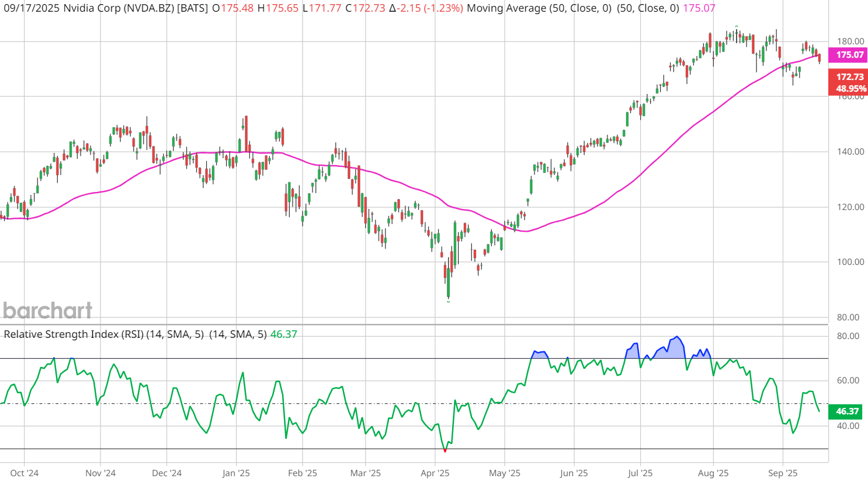The image size is (868, 482).
Task: Click the Mar '25 date axis label
Action: coord(366,473)
